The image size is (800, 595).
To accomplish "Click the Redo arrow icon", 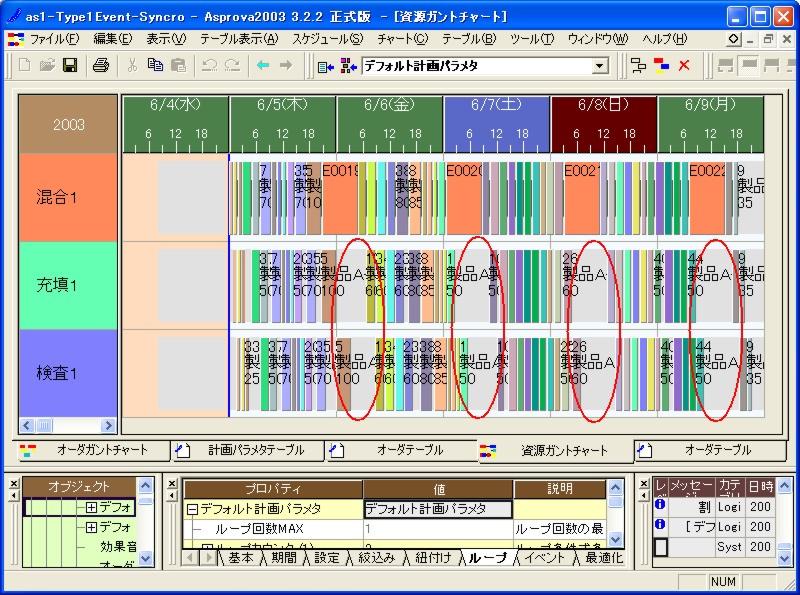I will [x=232, y=65].
